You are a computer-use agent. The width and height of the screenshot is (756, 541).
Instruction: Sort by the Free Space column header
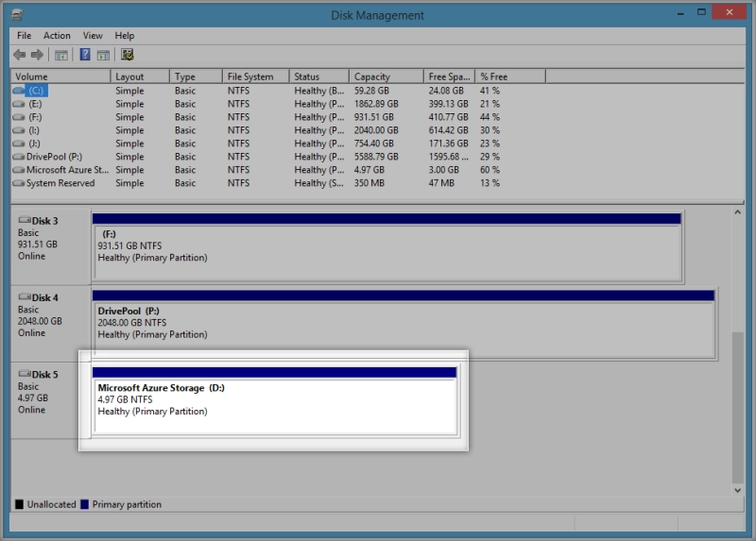(x=450, y=76)
